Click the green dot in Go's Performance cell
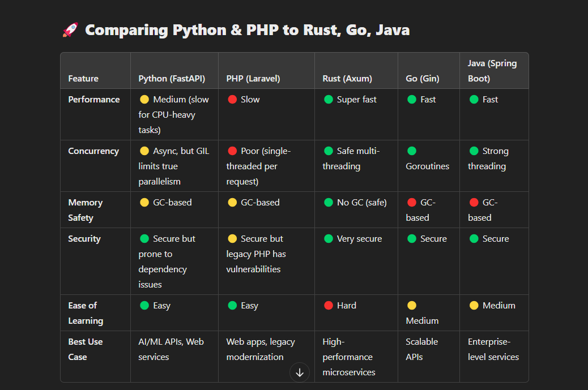The image size is (588, 390). 412,99
